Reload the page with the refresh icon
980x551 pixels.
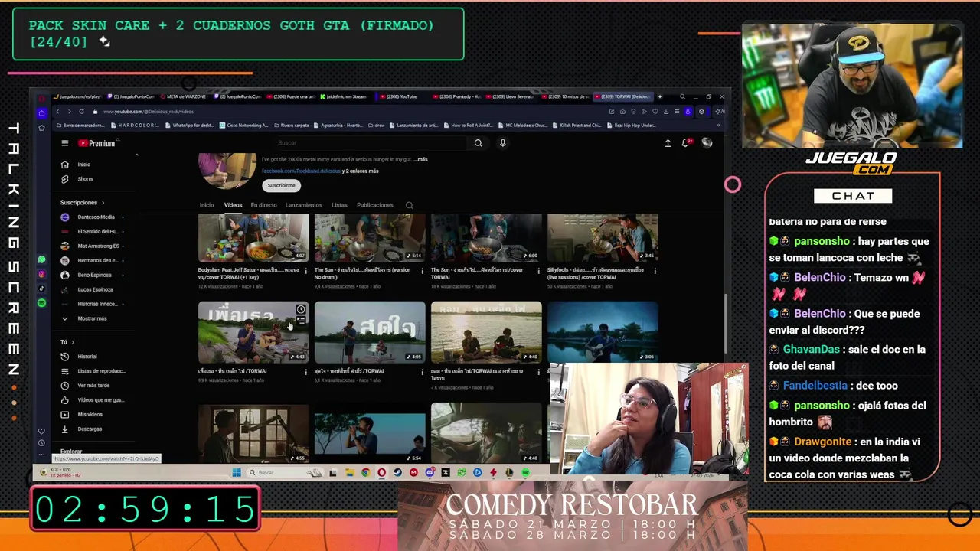(x=81, y=112)
